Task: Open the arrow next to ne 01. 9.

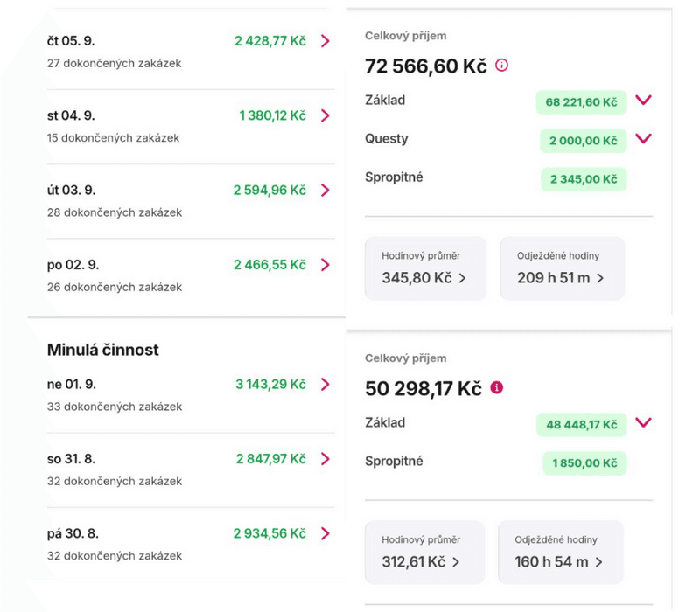Action: 323,385
